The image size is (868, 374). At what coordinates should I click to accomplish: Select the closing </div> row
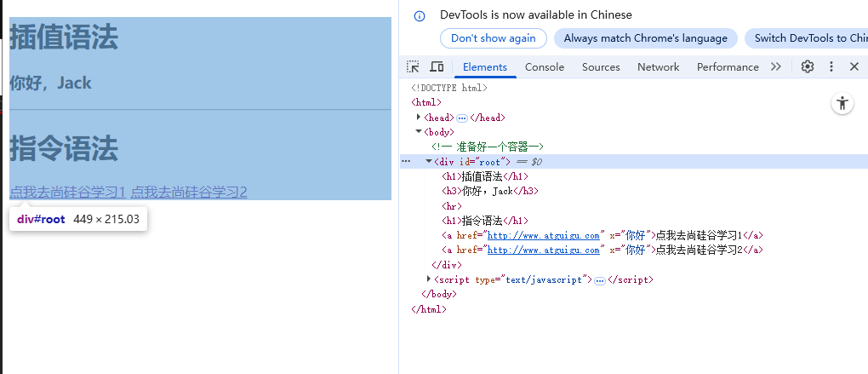click(446, 265)
